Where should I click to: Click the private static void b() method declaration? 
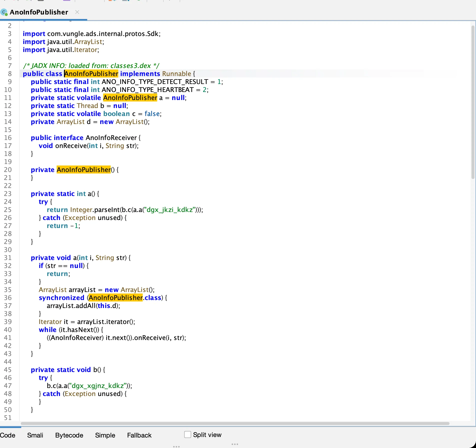[x=68, y=370]
